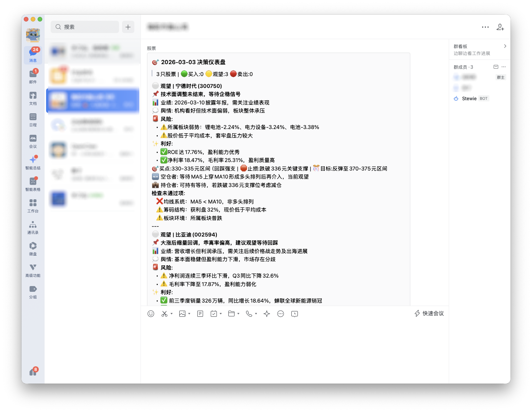Open the 通讯录 contacts sidebar icon
The height and width of the screenshot is (412, 532).
coord(33,227)
